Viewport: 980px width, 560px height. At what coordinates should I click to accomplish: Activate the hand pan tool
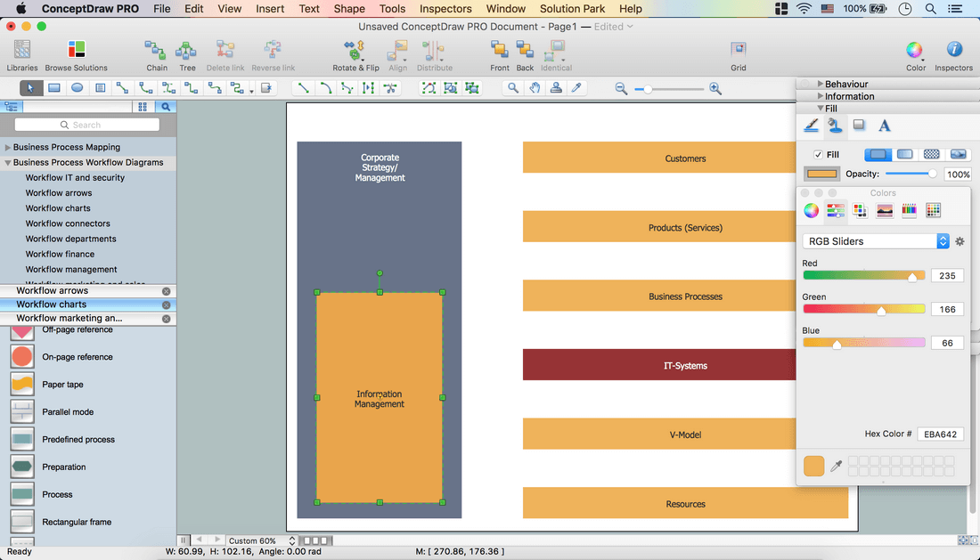click(x=535, y=88)
